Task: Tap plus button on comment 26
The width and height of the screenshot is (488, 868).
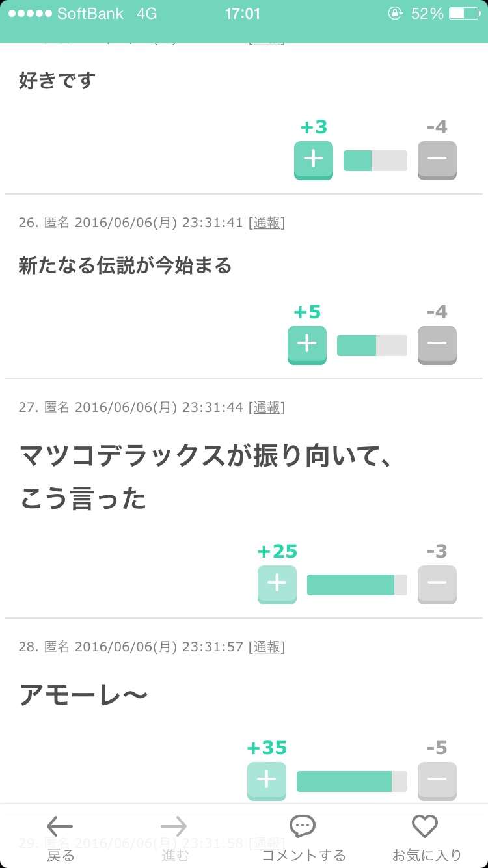Action: [307, 345]
